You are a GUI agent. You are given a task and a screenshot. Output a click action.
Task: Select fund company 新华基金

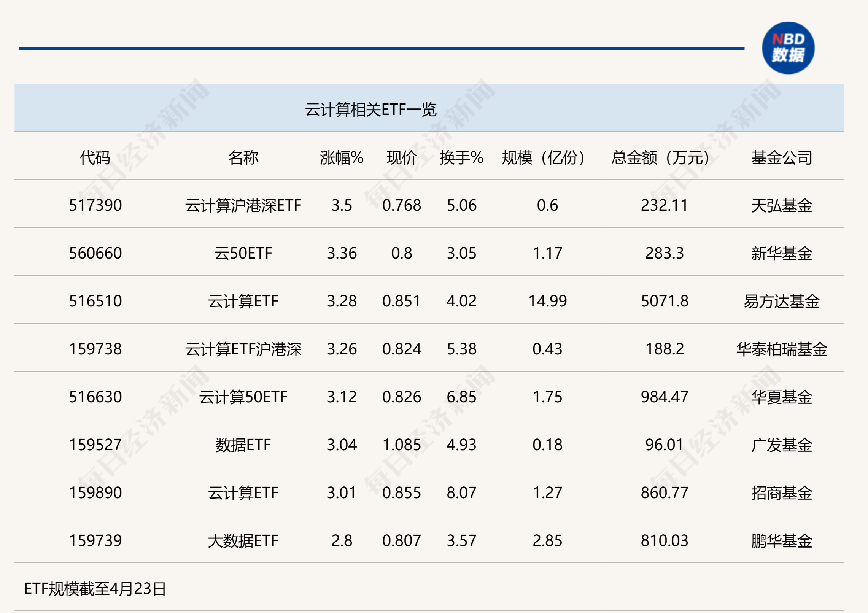782,253
